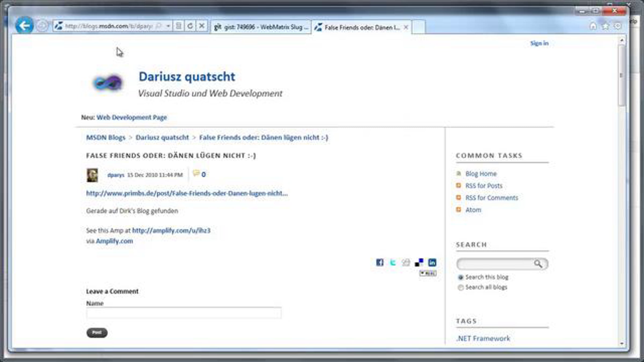Bookmark the post on Delicious
This screenshot has width=644, height=362.
click(419, 263)
